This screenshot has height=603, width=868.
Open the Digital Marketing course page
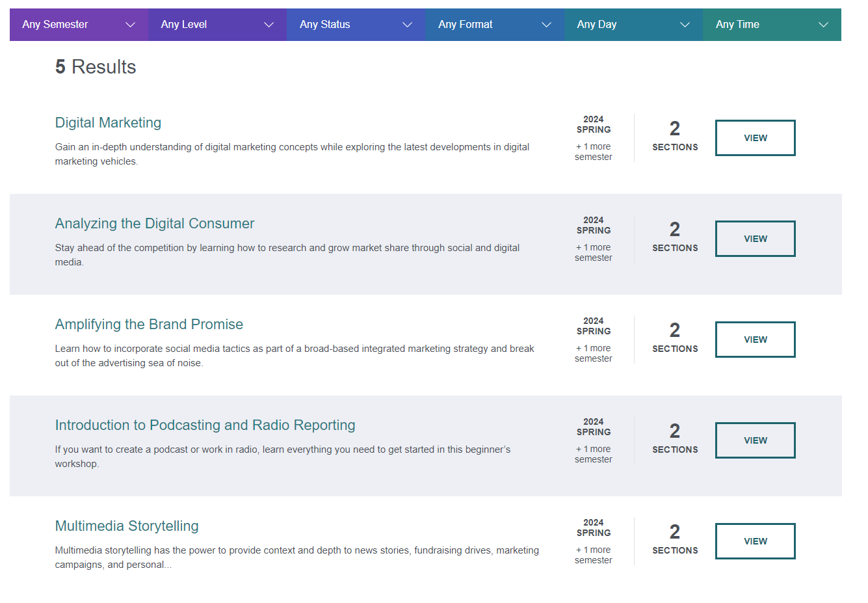pyautogui.click(x=108, y=122)
